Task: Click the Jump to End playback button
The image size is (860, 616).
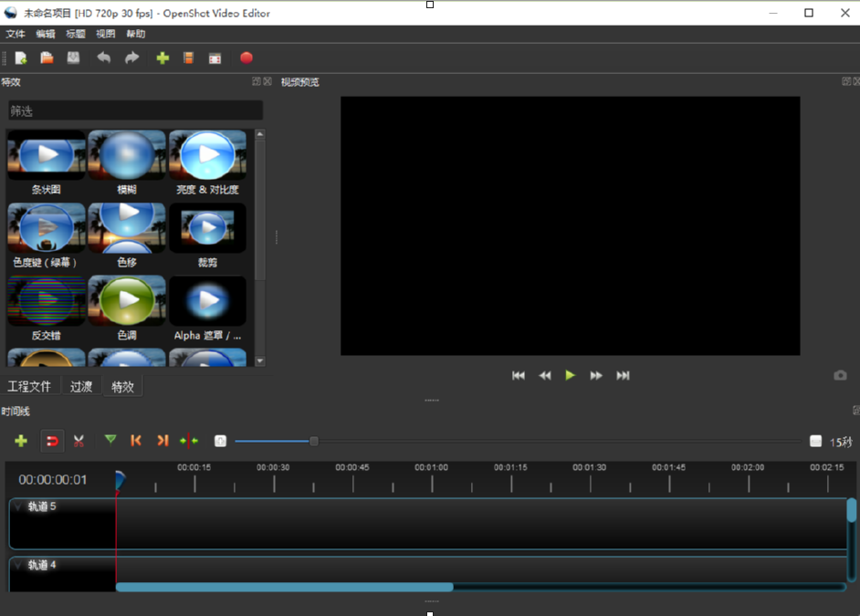Action: [623, 375]
